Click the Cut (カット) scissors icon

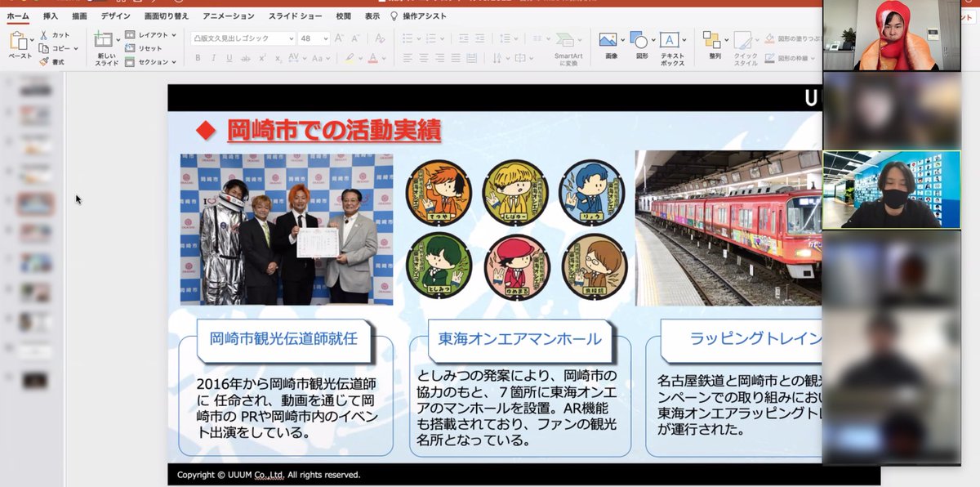pyautogui.click(x=44, y=35)
